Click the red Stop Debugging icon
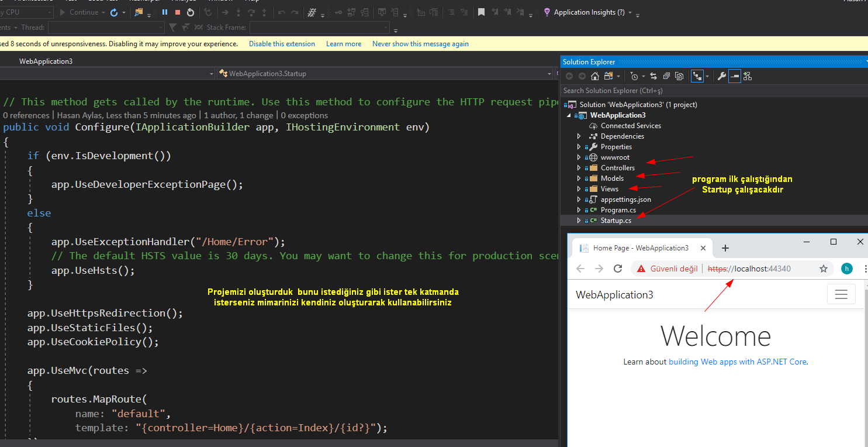Viewport: 868px width, 447px height. (178, 12)
